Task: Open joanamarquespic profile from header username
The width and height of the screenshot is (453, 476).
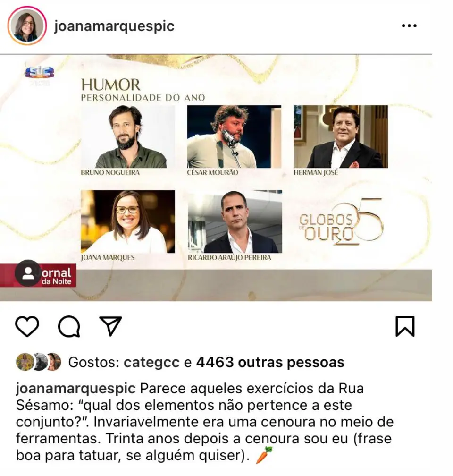Action: pyautogui.click(x=114, y=26)
